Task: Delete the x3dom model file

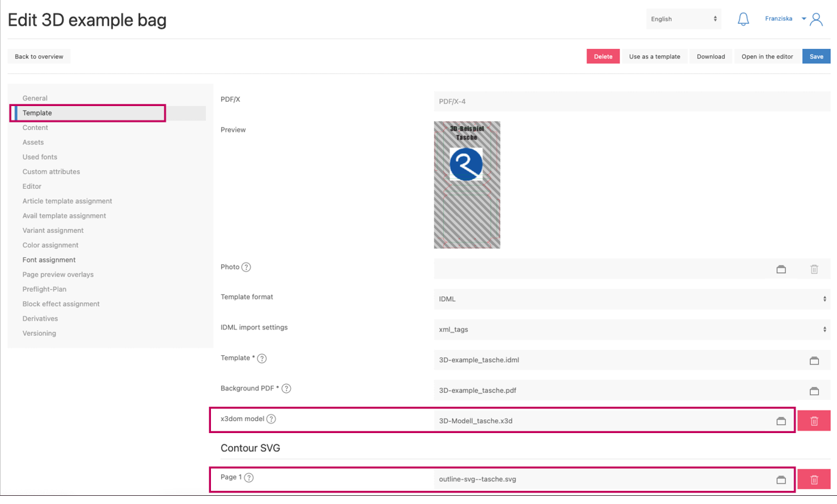Action: click(814, 421)
